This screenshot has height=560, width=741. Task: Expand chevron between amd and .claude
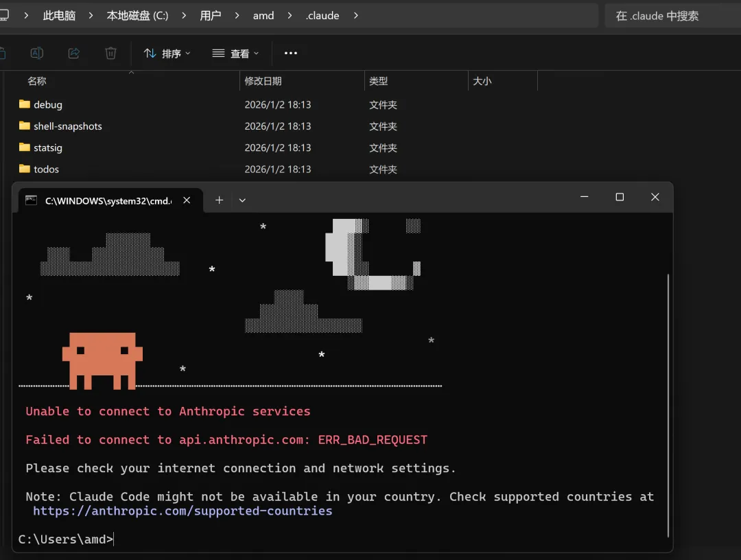[x=290, y=16]
